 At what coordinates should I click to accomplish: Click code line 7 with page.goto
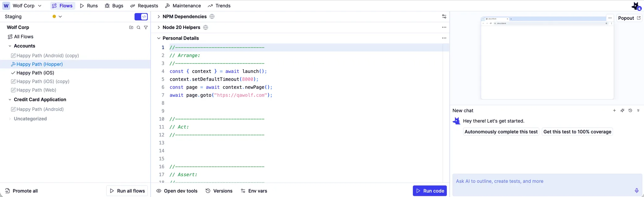pyautogui.click(x=221, y=95)
